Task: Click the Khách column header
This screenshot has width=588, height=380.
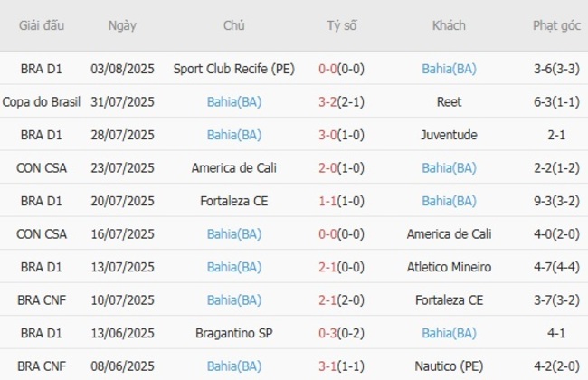Action: (x=449, y=26)
